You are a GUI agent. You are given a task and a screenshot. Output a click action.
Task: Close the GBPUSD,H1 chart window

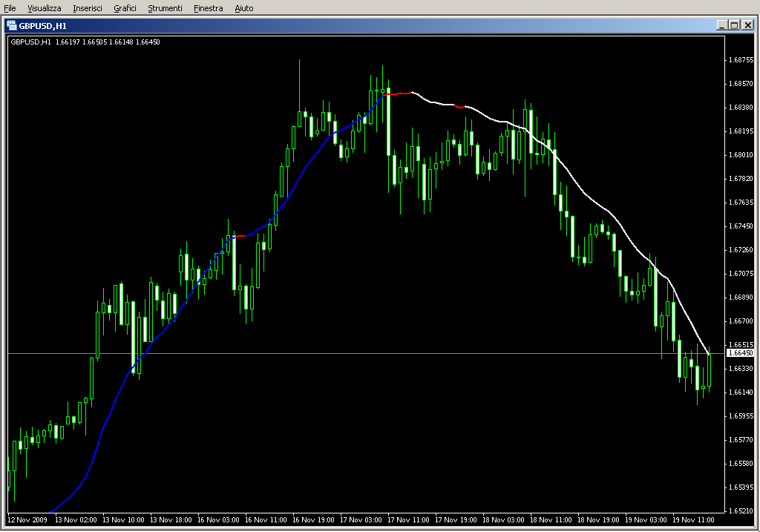tap(747, 25)
